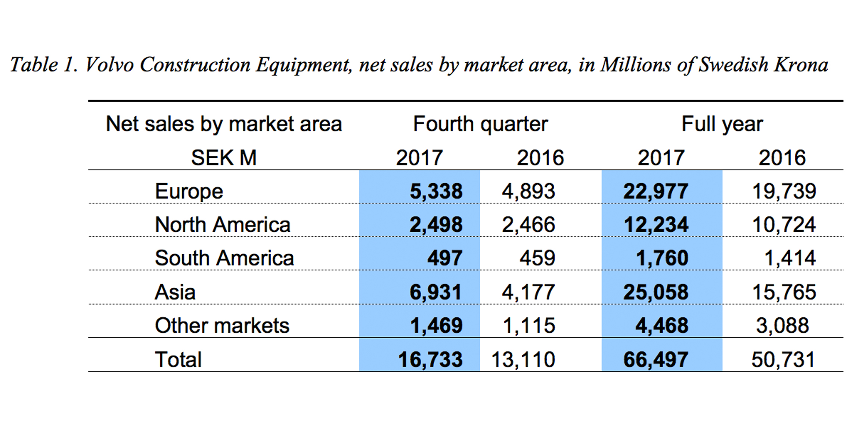Select the 2016 header under Full year
The width and height of the screenshot is (868, 448).
tap(782, 157)
